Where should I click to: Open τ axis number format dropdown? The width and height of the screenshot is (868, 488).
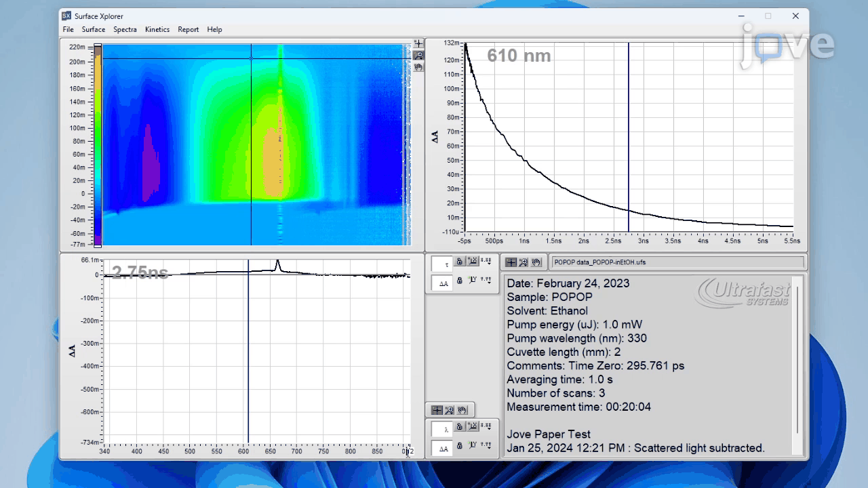coord(486,261)
